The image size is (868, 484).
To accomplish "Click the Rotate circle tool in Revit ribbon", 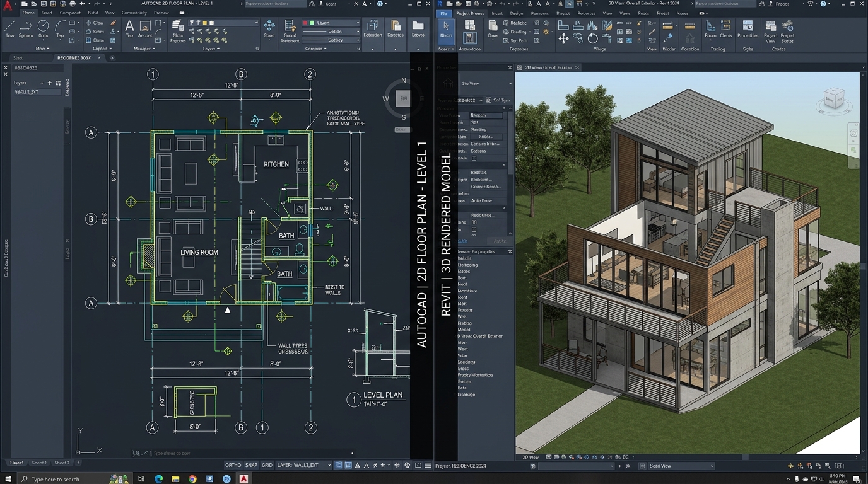I will click(593, 39).
